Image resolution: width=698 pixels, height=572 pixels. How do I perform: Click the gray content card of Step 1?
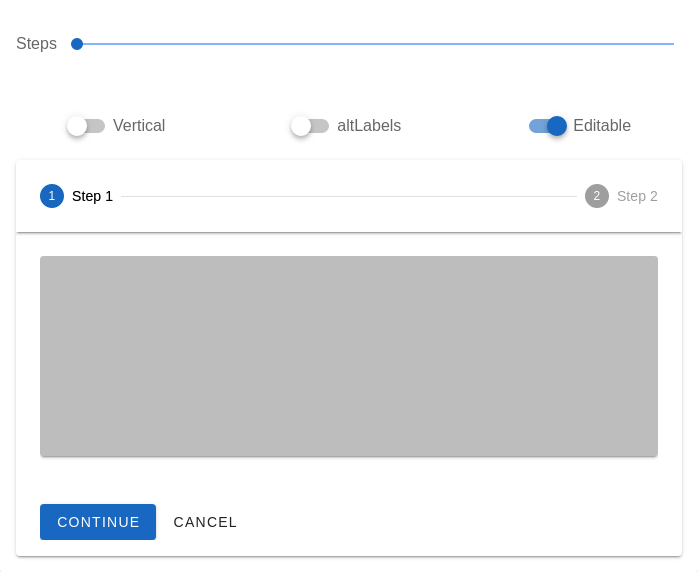(x=349, y=356)
